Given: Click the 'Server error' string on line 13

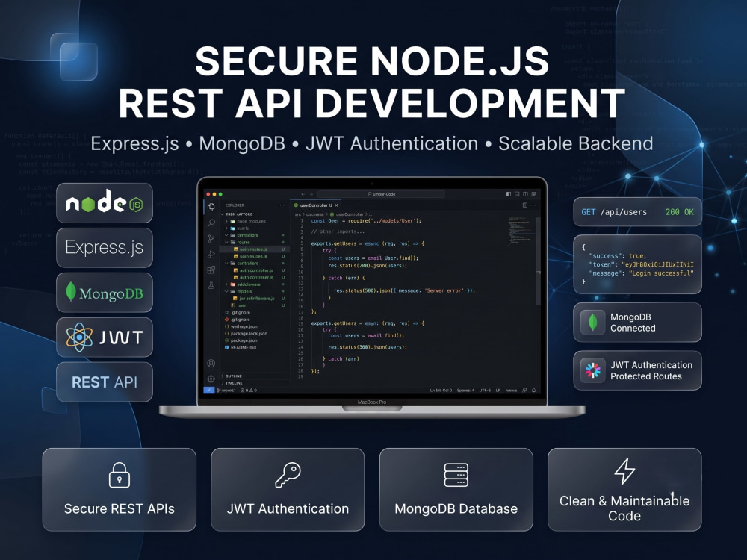Looking at the screenshot, I should [x=444, y=290].
